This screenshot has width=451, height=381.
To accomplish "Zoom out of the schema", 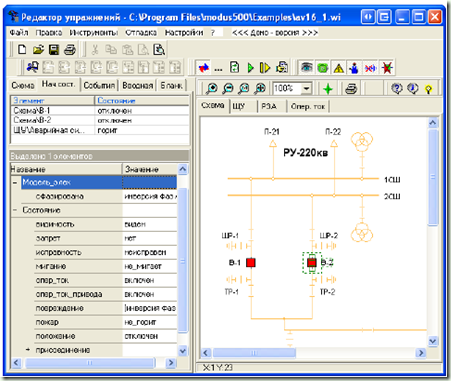I will coord(228,88).
